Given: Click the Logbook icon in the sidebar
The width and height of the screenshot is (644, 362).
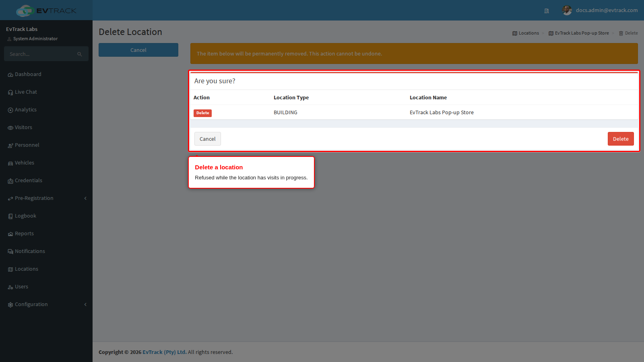Looking at the screenshot, I should pyautogui.click(x=10, y=216).
